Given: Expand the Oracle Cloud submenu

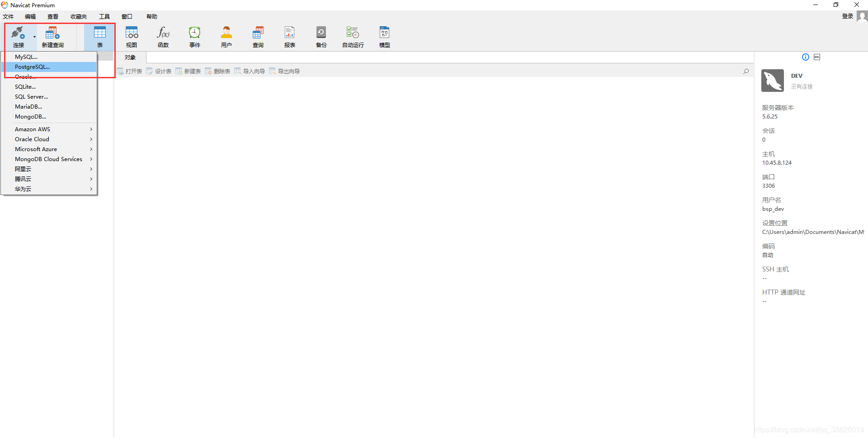Looking at the screenshot, I should (x=49, y=139).
